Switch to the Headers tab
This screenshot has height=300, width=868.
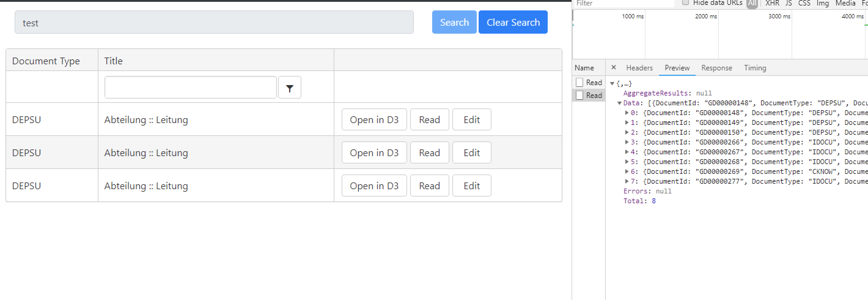[639, 68]
